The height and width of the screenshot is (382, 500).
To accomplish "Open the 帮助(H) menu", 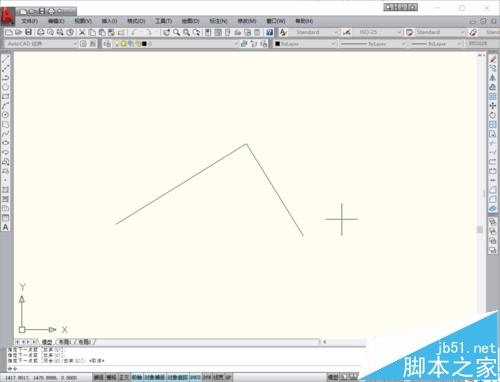I will pyautogui.click(x=304, y=21).
